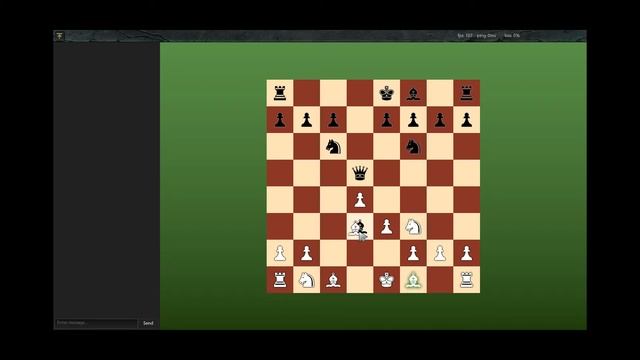Click the white pawn on h2

point(467,253)
